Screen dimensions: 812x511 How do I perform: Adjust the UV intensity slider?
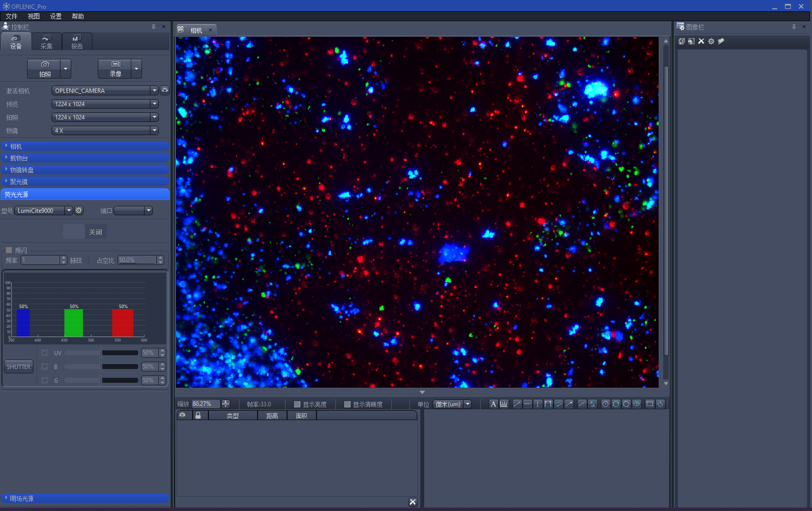tap(101, 353)
